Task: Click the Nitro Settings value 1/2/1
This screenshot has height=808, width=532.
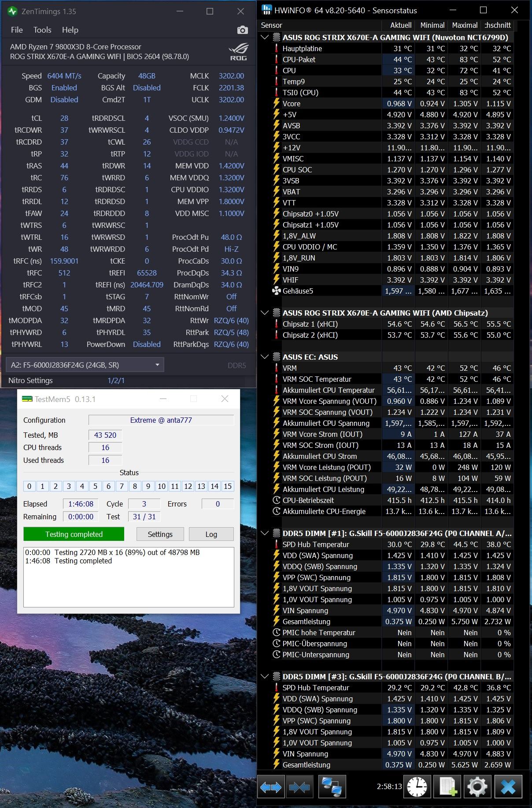Action: [x=116, y=380]
